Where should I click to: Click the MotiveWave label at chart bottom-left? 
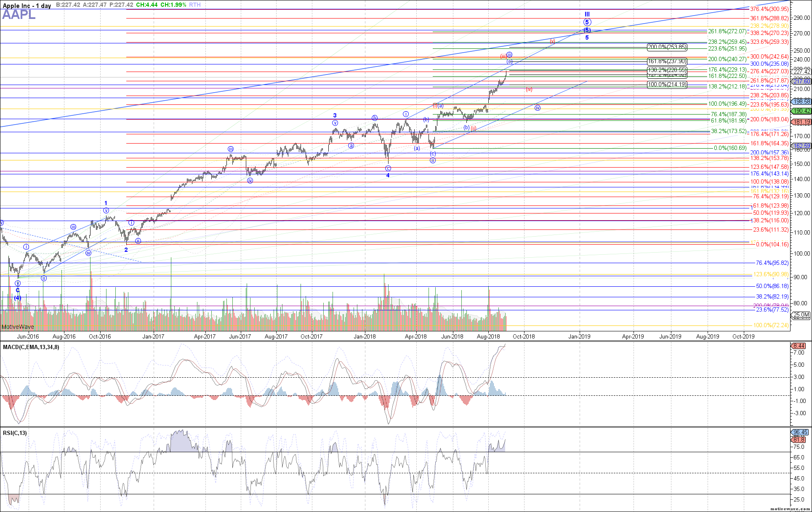tap(18, 327)
